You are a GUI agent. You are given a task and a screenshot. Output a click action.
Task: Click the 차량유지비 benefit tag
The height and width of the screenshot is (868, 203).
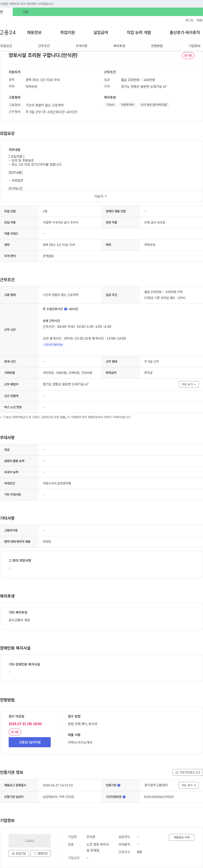(x=127, y=105)
